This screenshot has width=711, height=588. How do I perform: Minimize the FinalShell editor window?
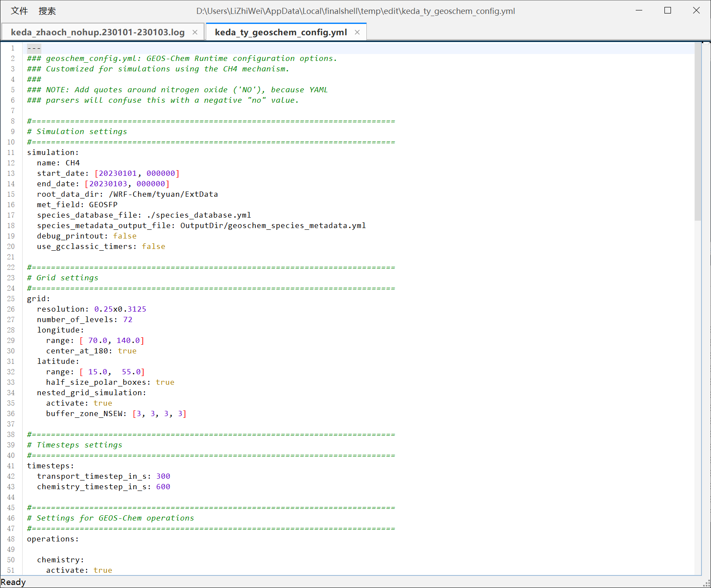click(638, 10)
